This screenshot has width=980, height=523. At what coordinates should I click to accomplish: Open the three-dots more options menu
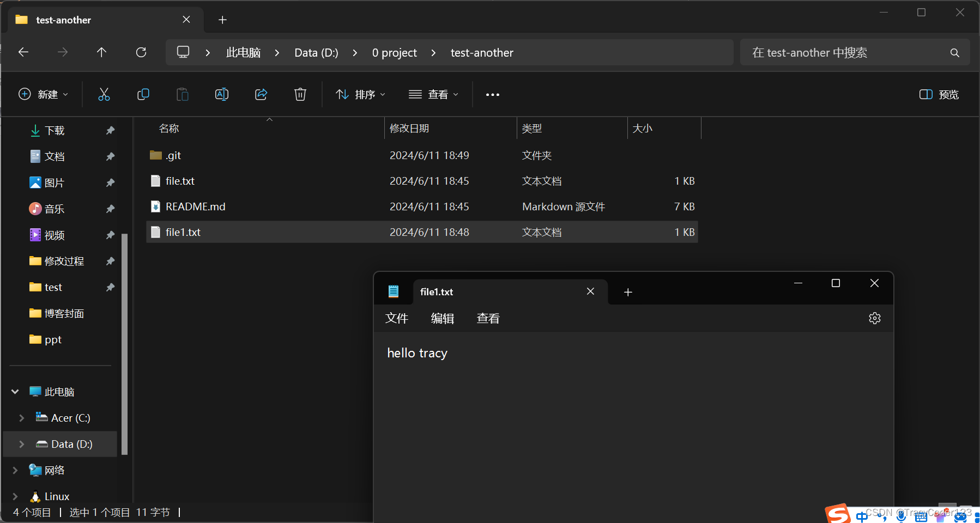coord(493,95)
